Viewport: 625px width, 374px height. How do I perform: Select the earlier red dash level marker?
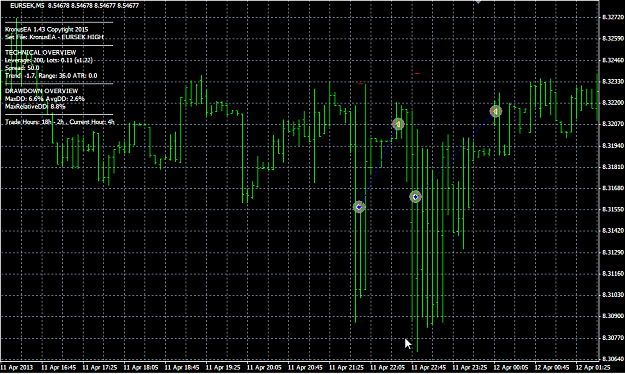point(361,84)
